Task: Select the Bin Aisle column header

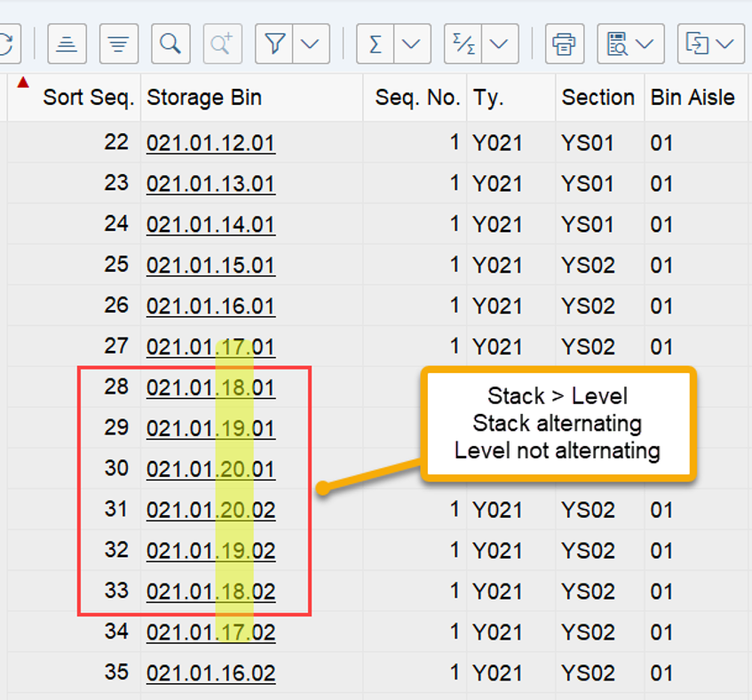Action: [x=696, y=98]
